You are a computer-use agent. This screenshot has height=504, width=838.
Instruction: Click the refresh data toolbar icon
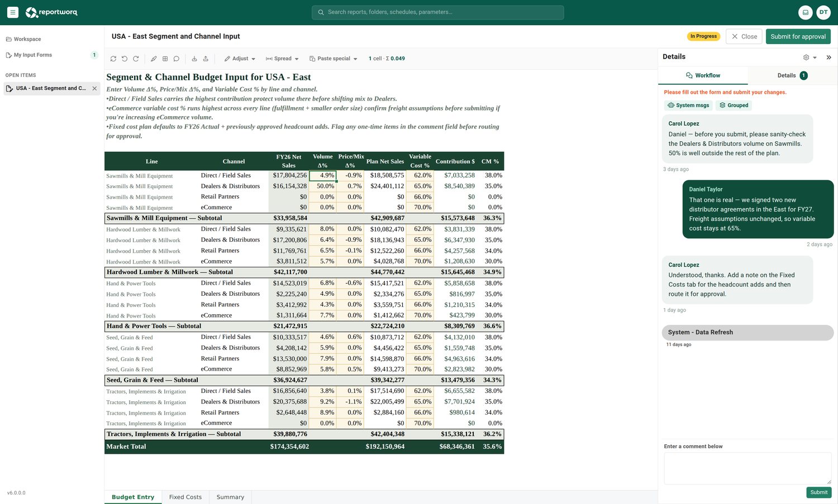click(x=113, y=59)
